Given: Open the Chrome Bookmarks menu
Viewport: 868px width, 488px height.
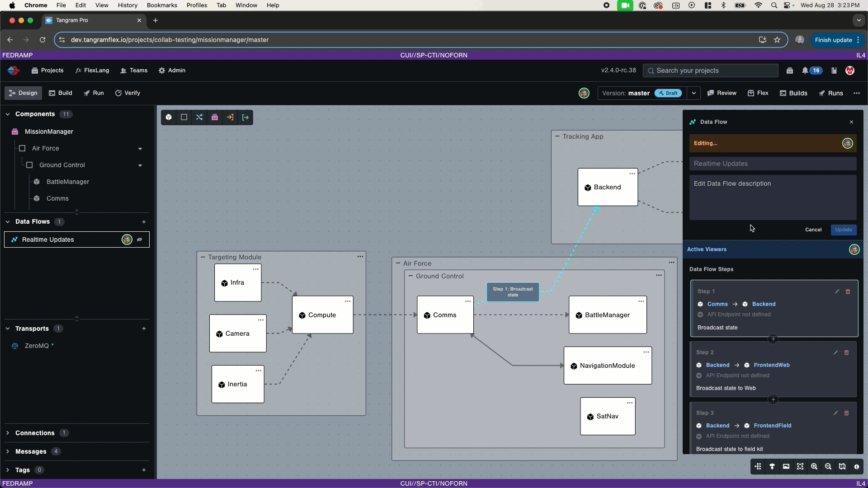Looking at the screenshot, I should pyautogui.click(x=162, y=5).
